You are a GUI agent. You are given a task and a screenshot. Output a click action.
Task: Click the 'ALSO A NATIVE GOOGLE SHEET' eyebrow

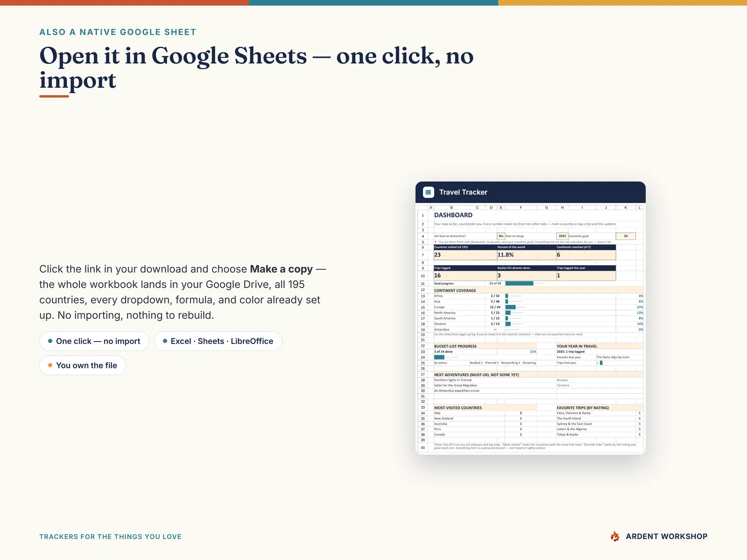(x=118, y=32)
